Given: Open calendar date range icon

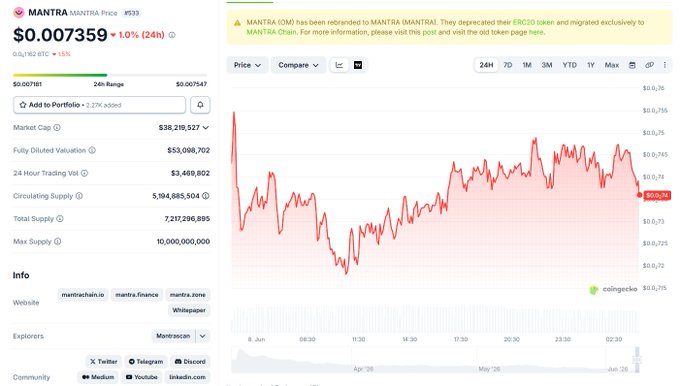Looking at the screenshot, I should point(632,65).
